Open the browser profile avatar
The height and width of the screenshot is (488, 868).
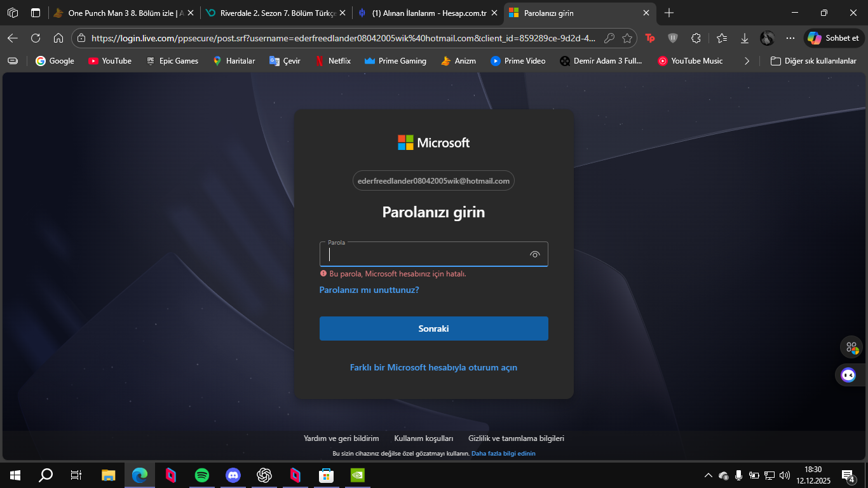click(x=768, y=38)
